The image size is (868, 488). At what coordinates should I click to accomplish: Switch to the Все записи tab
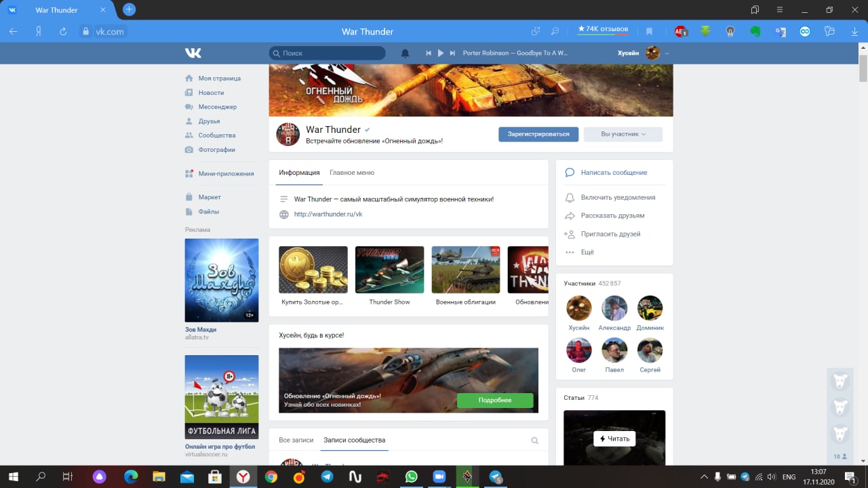click(x=296, y=440)
